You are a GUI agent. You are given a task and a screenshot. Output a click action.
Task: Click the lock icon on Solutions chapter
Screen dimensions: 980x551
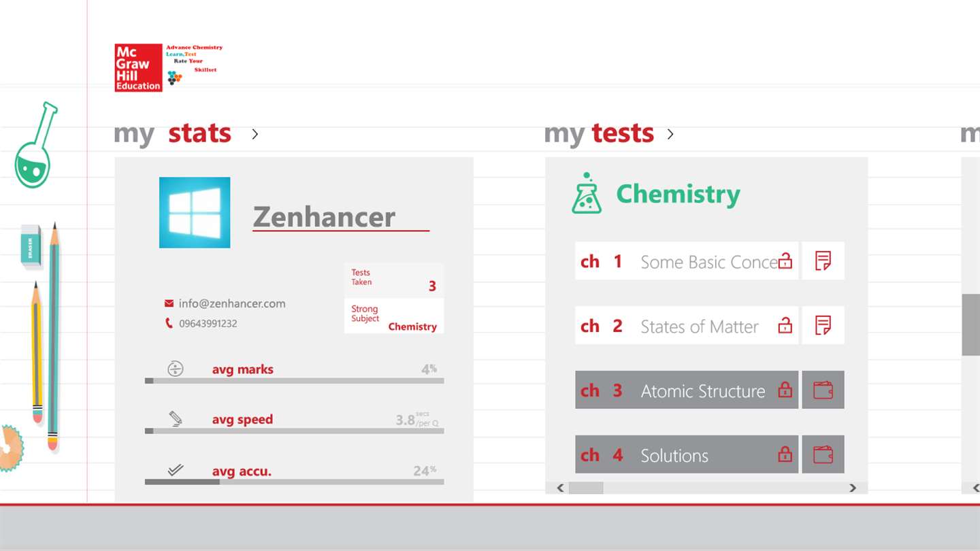pyautogui.click(x=785, y=454)
